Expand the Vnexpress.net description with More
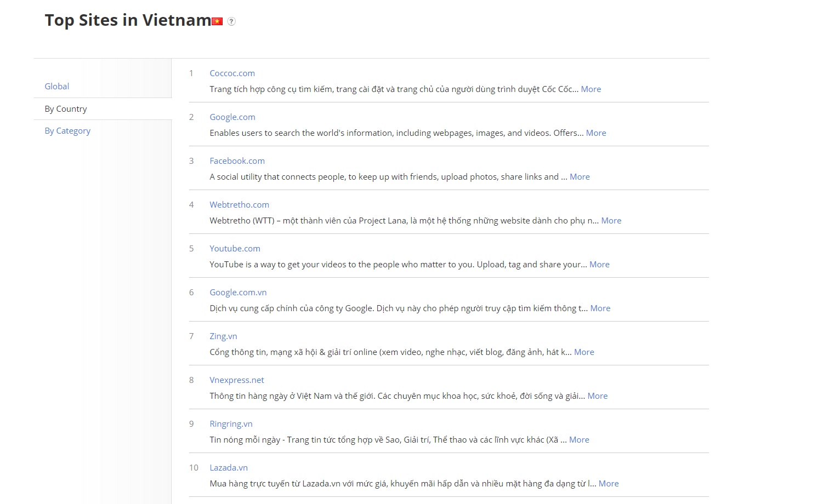This screenshot has width=840, height=504. 598,396
